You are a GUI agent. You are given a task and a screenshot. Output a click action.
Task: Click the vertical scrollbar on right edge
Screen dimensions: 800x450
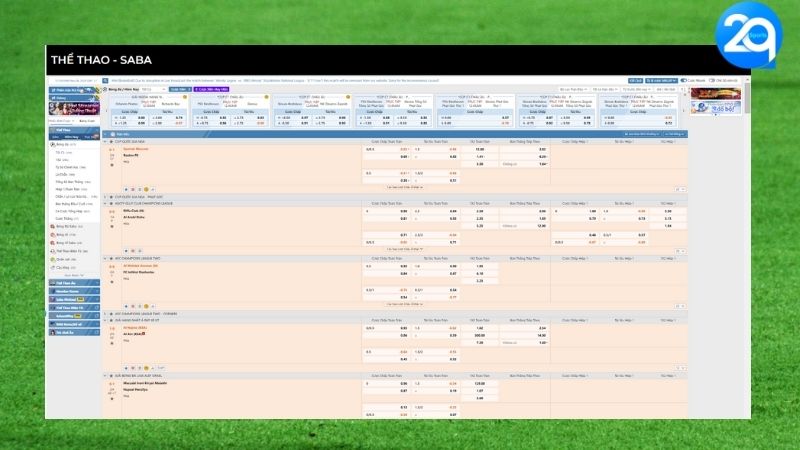pyautogui.click(x=747, y=97)
